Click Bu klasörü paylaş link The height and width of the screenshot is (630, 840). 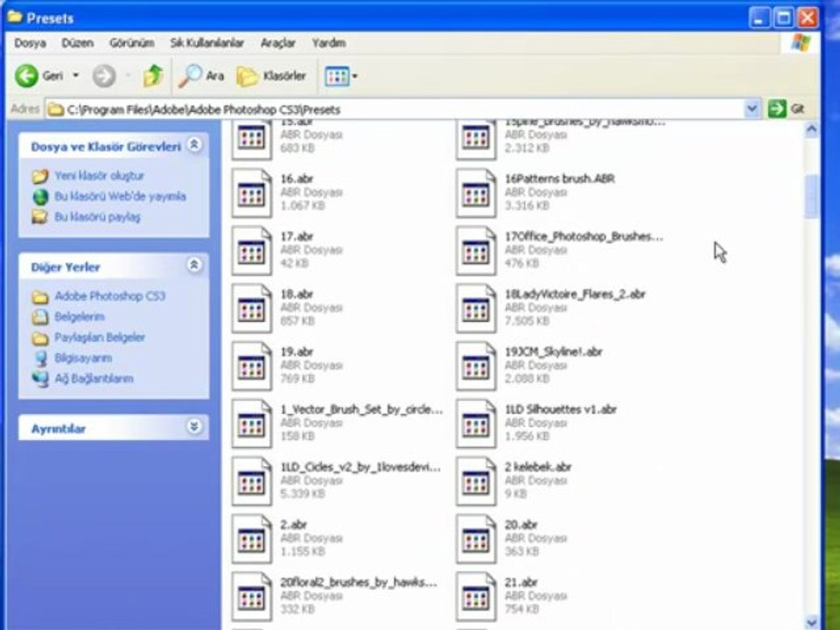tap(97, 217)
